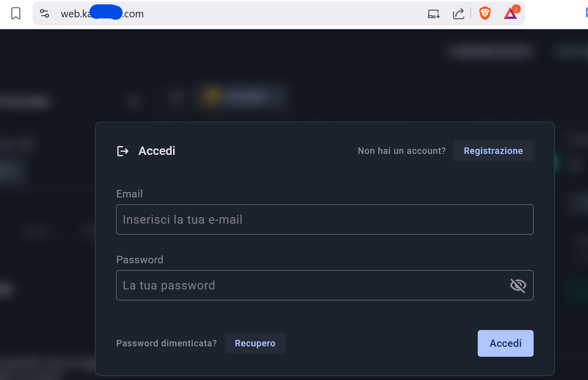Toggle password visibility eye icon
This screenshot has height=380, width=588.
tap(518, 285)
